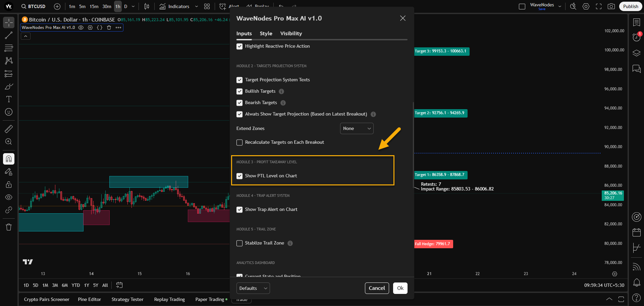Enable Recalculate Targets on Each Breakout

239,142
